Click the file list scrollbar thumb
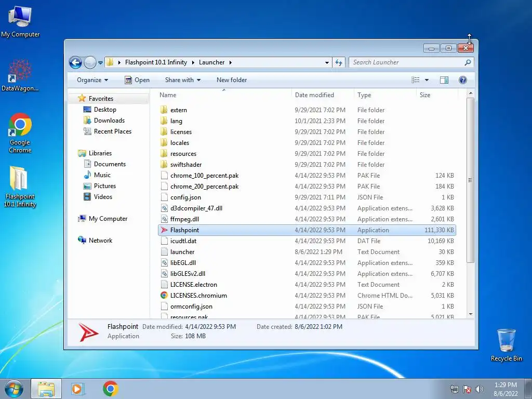 pyautogui.click(x=470, y=180)
